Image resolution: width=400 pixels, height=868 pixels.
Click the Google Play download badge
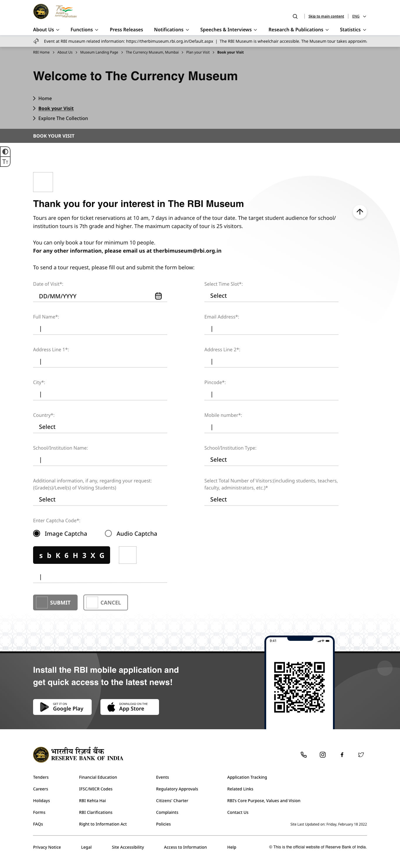(x=62, y=707)
